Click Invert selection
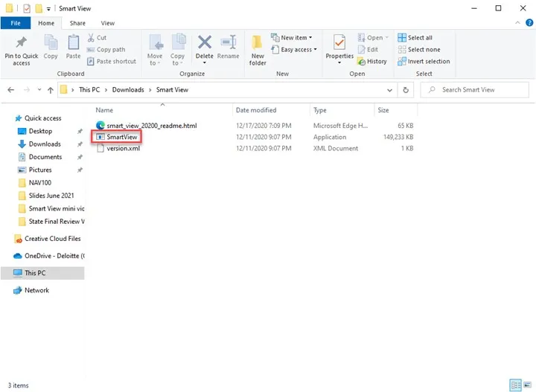 pyautogui.click(x=424, y=62)
